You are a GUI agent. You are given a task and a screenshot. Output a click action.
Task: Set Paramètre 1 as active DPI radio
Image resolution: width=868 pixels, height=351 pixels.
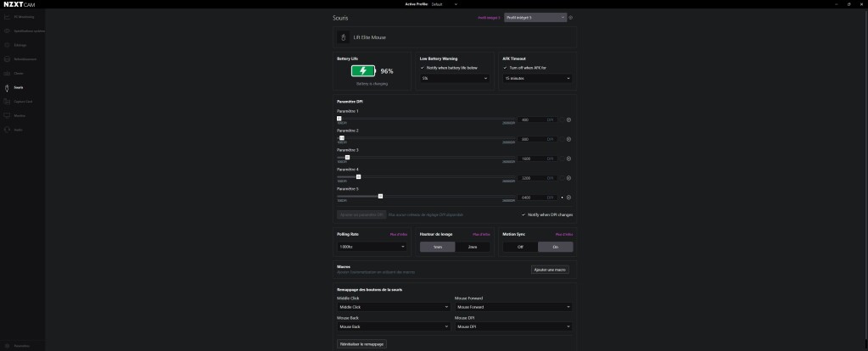click(562, 120)
